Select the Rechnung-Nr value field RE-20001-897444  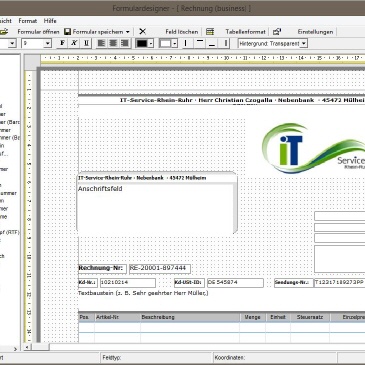[x=160, y=268]
